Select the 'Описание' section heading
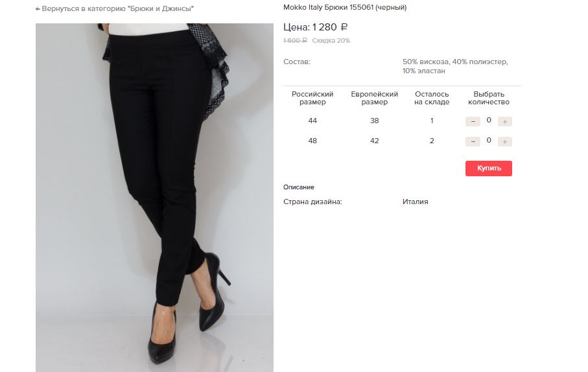588x372 pixels. coord(298,187)
